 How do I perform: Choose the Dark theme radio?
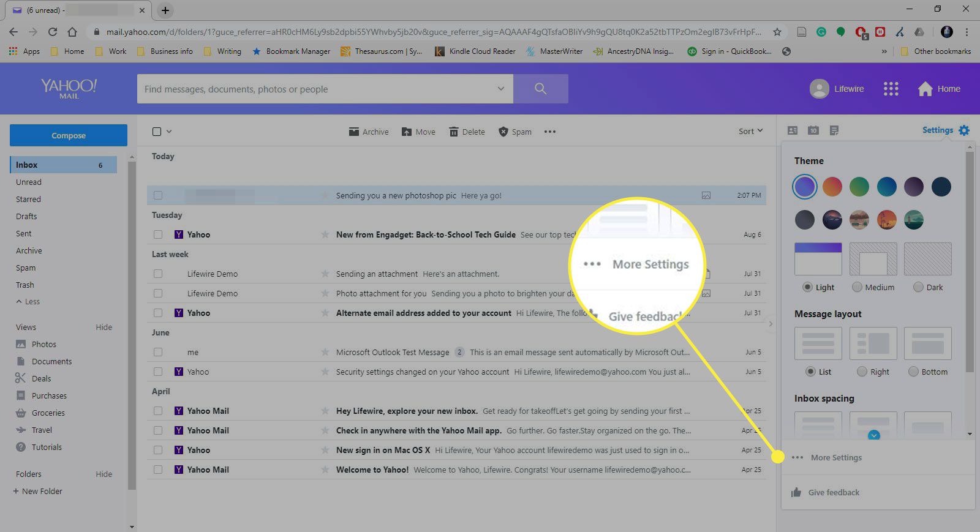pos(918,287)
